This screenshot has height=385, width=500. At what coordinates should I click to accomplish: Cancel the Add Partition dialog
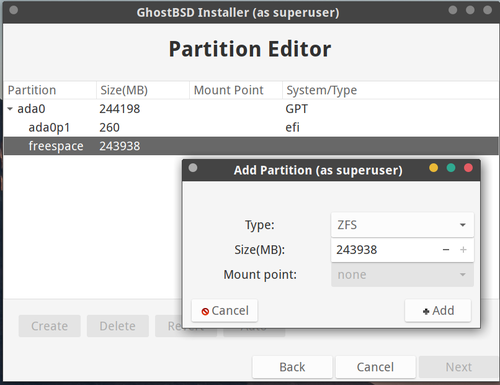pos(225,311)
